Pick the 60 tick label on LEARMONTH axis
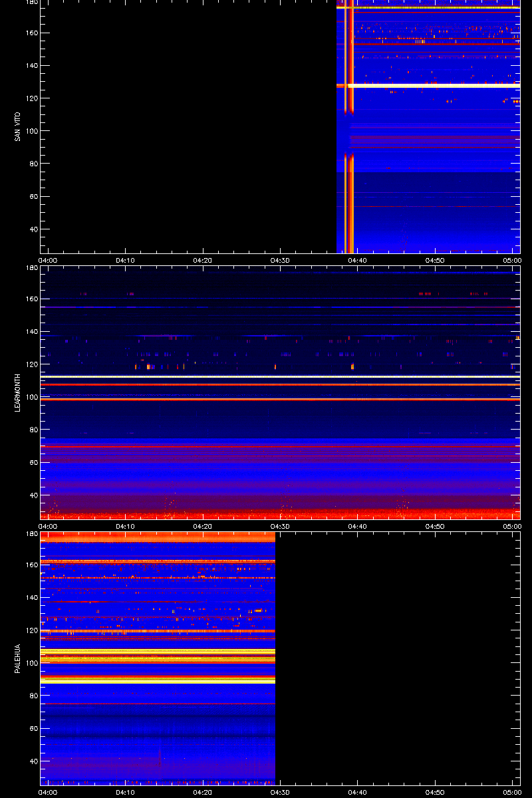Image resolution: width=532 pixels, height=798 pixels. tap(33, 463)
